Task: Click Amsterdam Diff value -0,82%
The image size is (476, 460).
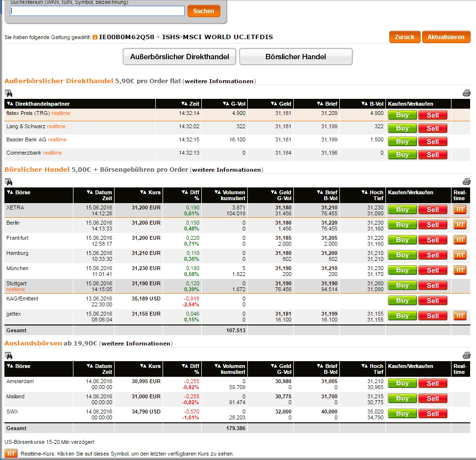Action: tap(190, 388)
